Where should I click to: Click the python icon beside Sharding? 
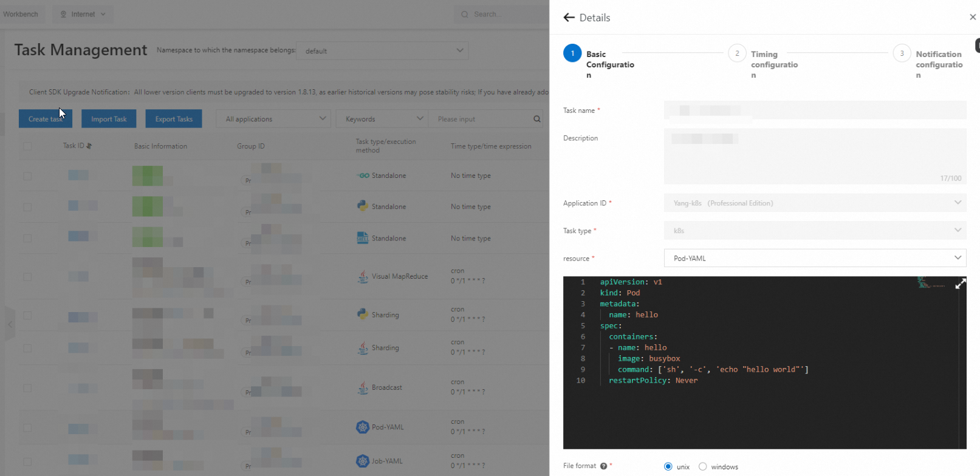point(363,314)
